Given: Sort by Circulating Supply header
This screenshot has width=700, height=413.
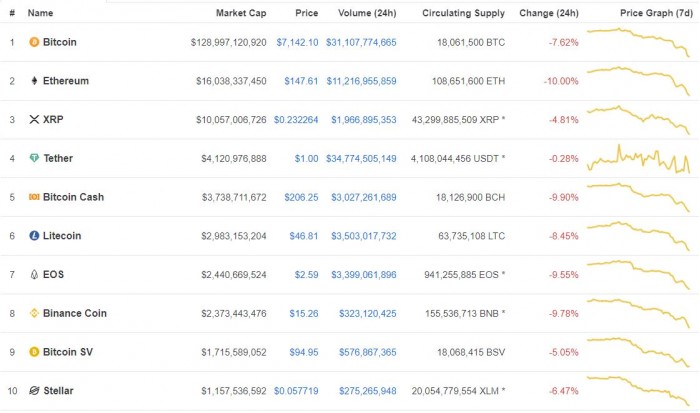Looking at the screenshot, I should (463, 14).
